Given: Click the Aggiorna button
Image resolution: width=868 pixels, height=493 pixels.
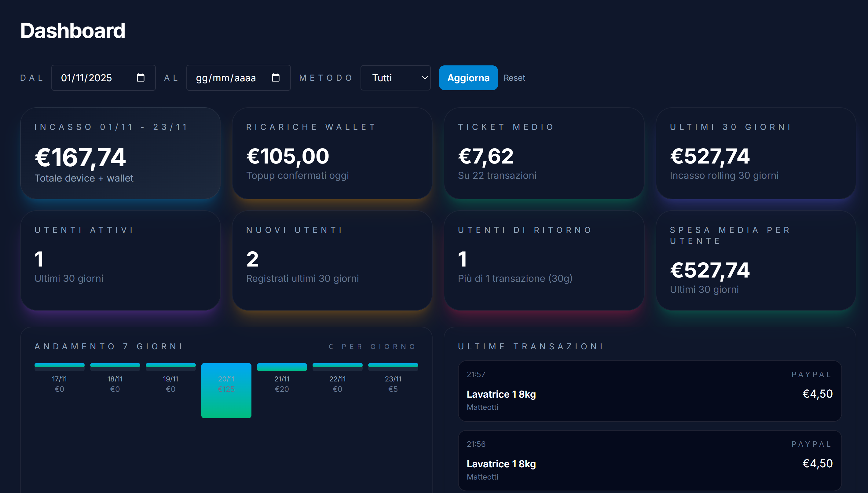Looking at the screenshot, I should click(x=468, y=78).
